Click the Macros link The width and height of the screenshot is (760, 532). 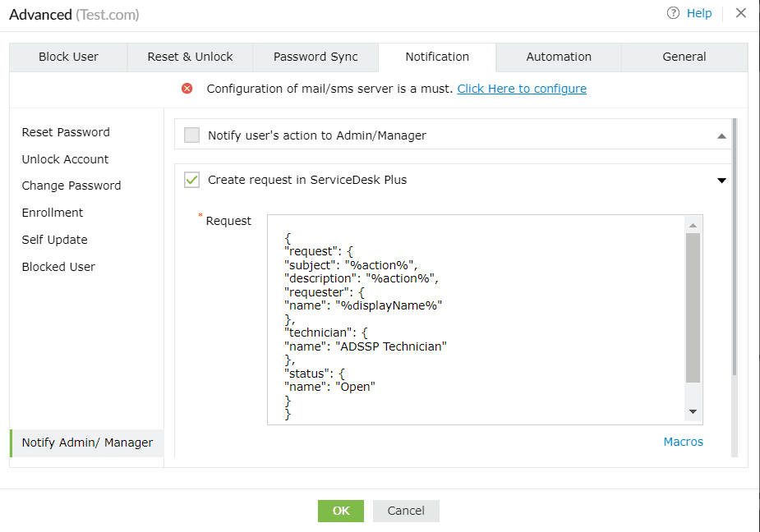(683, 442)
